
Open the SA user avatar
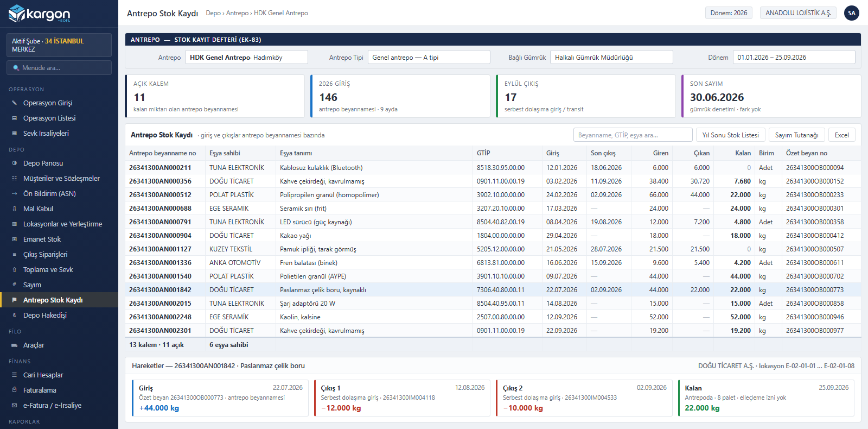click(852, 13)
